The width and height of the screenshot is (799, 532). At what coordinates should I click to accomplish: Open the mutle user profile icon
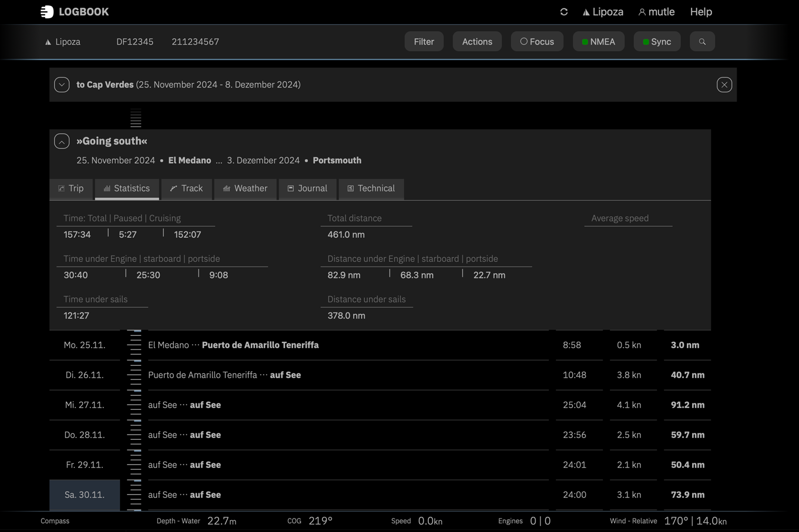pyautogui.click(x=642, y=12)
